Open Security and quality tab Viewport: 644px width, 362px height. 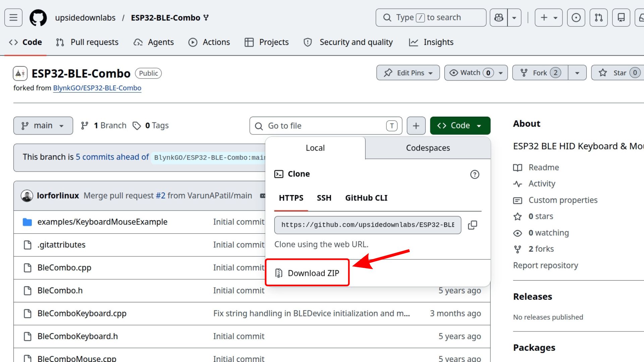(x=348, y=42)
